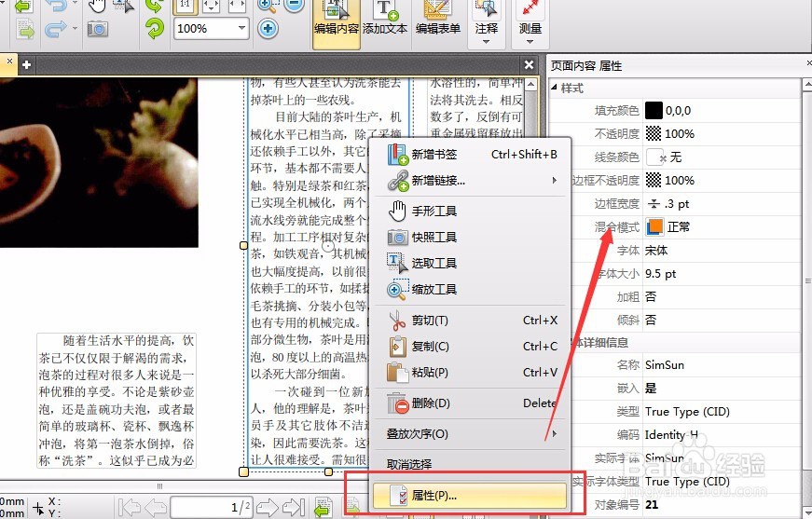The height and width of the screenshot is (519, 812).
Task: Collapse the 样式 section in the properties panel
Action: tap(554, 88)
